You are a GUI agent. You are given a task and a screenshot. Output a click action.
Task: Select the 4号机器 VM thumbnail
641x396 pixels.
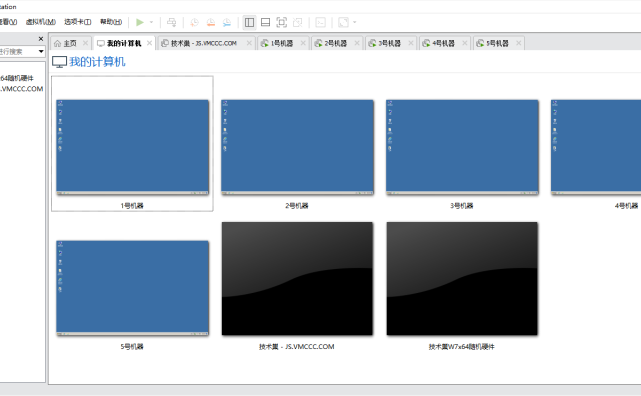[x=596, y=147]
